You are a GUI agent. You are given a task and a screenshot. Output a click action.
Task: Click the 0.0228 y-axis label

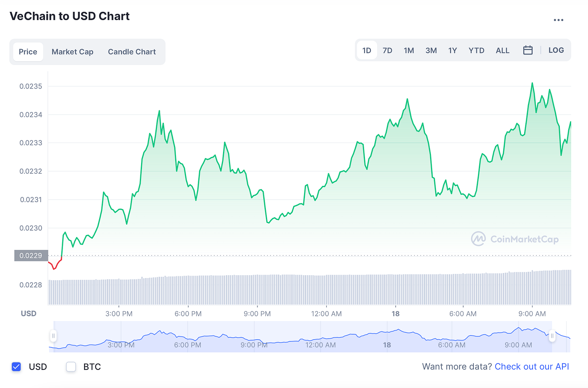[x=31, y=285]
